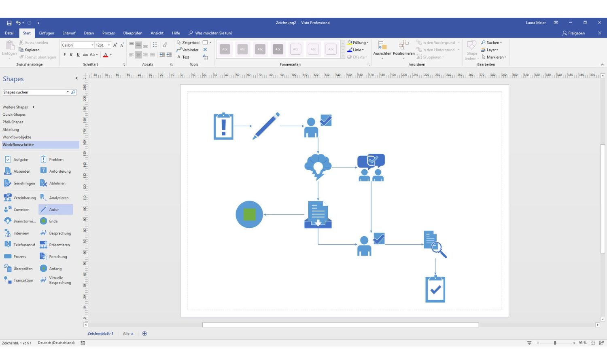Fit page to window in status bar

tap(593, 343)
